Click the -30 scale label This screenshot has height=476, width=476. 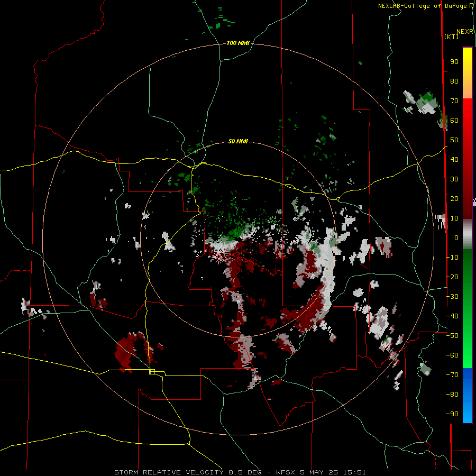[x=452, y=297]
